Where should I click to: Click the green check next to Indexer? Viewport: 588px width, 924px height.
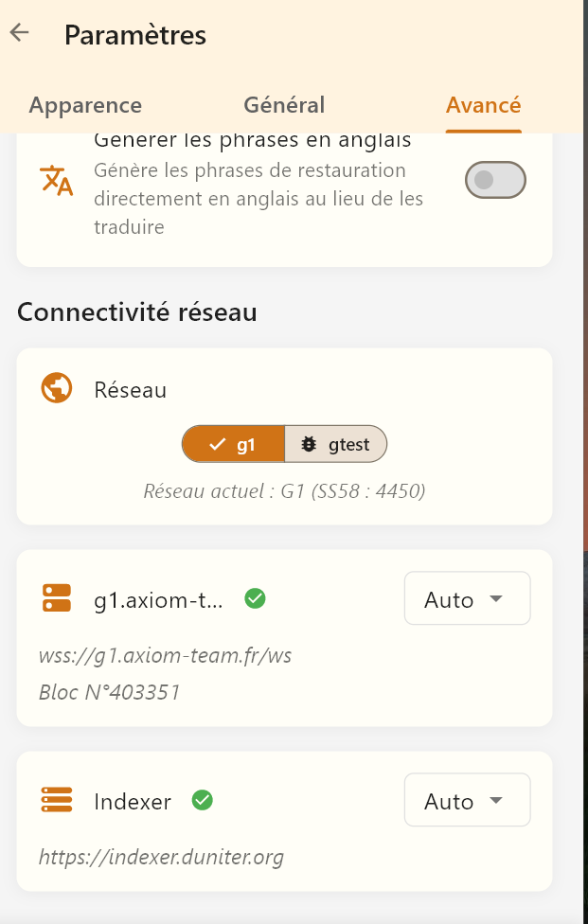click(x=202, y=801)
